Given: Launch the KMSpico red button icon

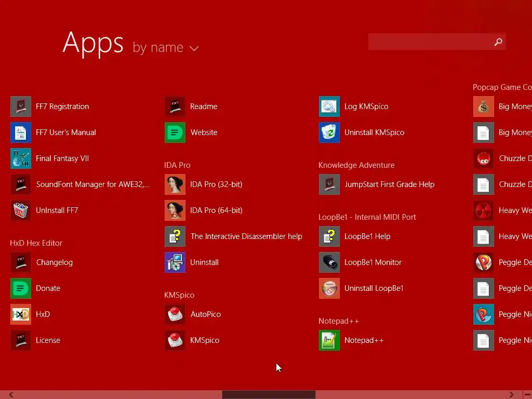Looking at the screenshot, I should tap(175, 340).
